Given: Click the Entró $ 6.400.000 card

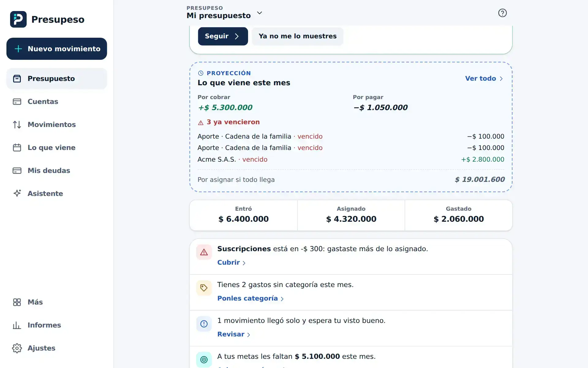Looking at the screenshot, I should click(243, 215).
